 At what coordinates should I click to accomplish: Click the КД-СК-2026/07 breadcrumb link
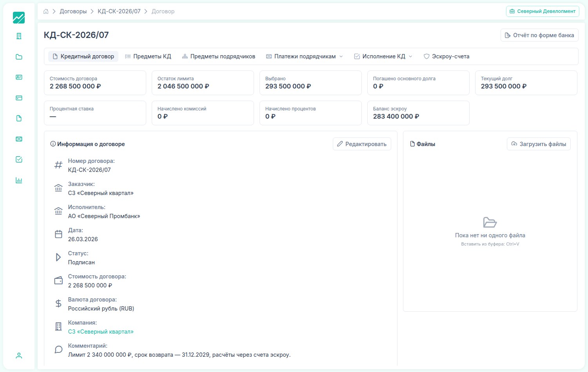point(119,11)
